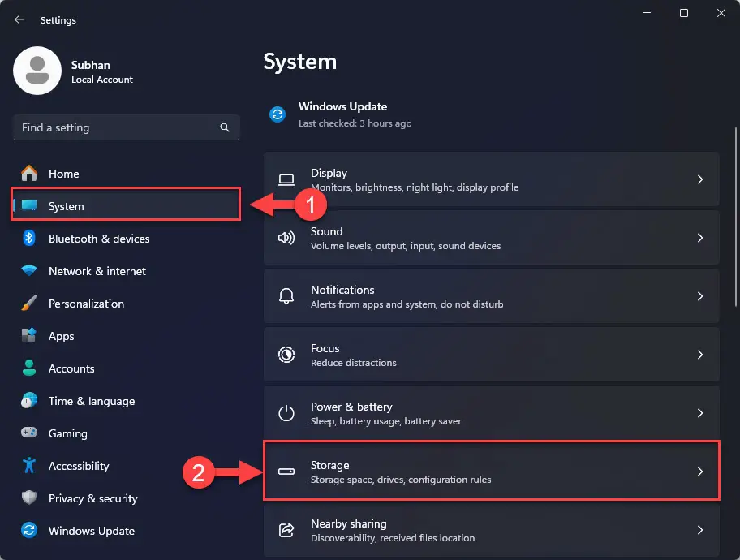The width and height of the screenshot is (740, 560).
Task: Click the search magnifier icon
Action: (225, 127)
